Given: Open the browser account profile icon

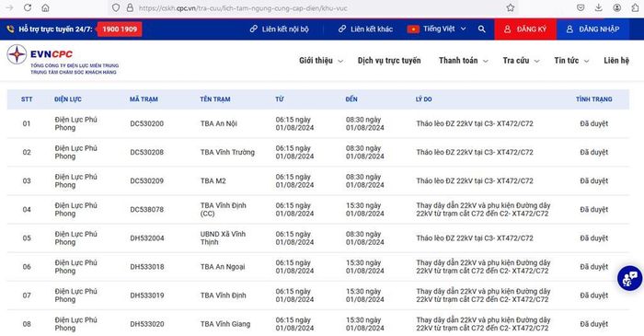Looking at the screenshot, I should 617,7.
